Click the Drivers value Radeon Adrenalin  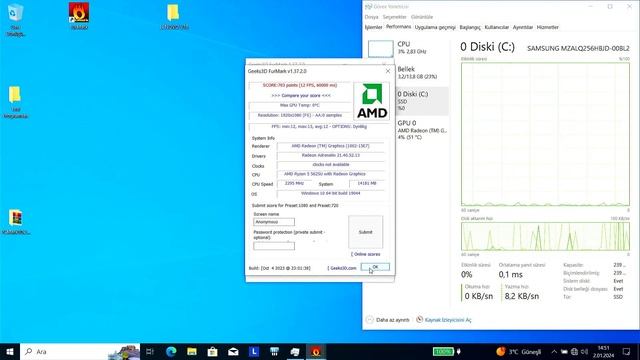[331, 156]
